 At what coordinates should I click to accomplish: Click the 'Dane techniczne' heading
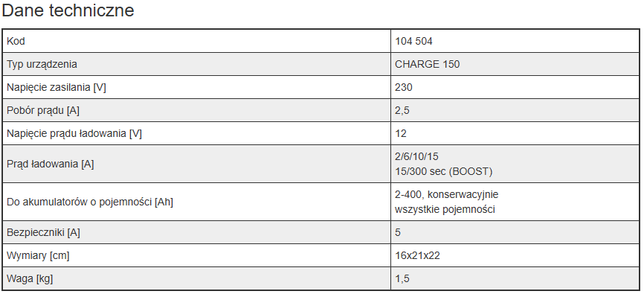68,11
